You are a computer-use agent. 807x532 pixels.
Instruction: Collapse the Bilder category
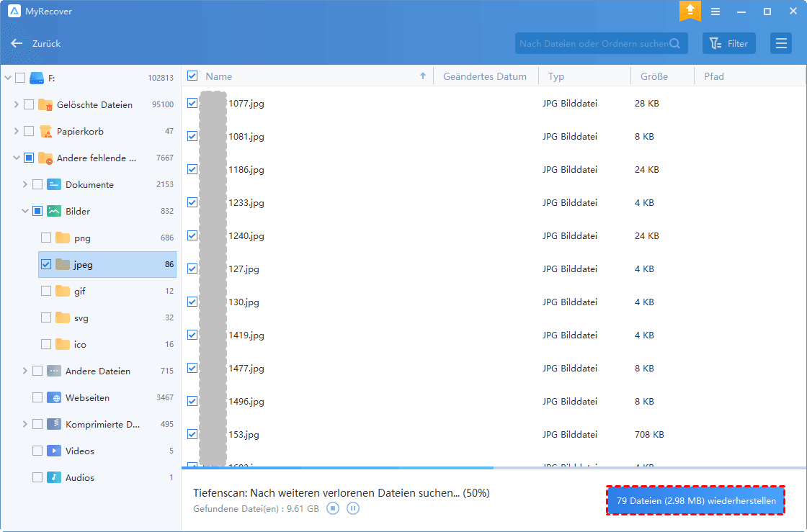pos(24,211)
